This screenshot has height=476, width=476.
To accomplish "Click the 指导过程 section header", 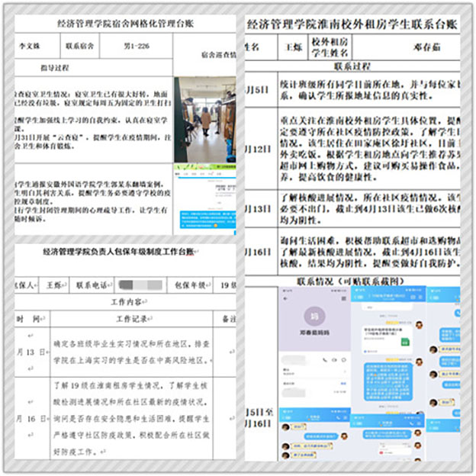I will tap(56, 68).
